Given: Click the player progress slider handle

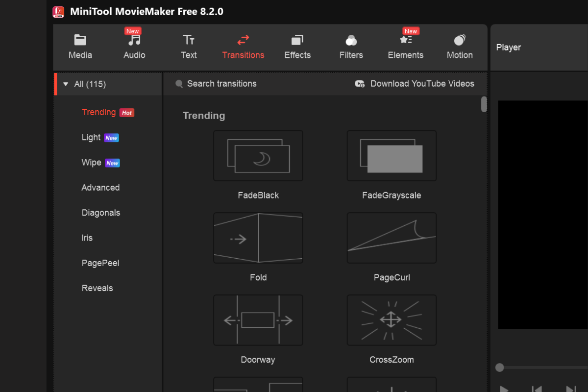Looking at the screenshot, I should 499,367.
